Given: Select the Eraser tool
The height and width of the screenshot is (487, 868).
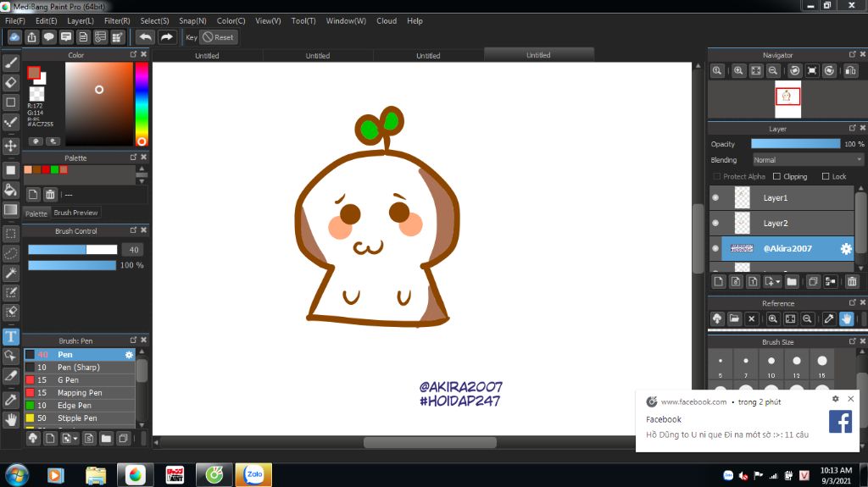Looking at the screenshot, I should [10, 82].
